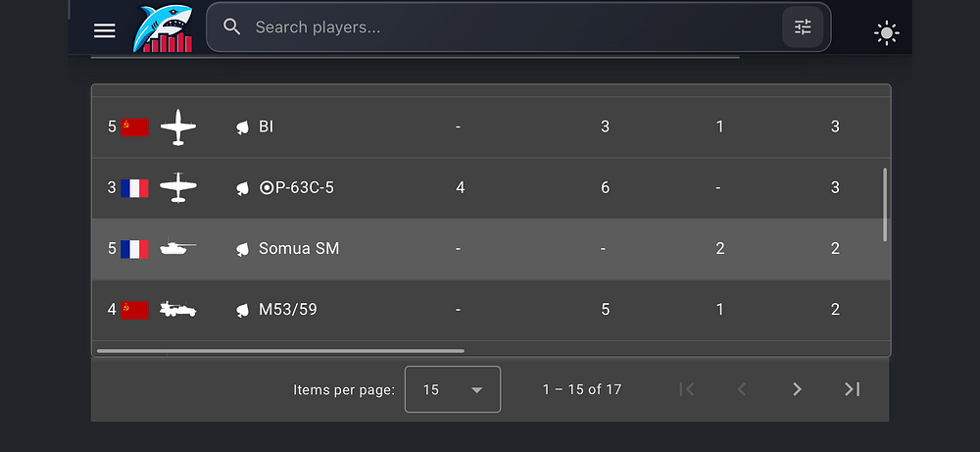The image size is (980, 452).
Task: Click the vertical table scrollbar
Action: click(x=886, y=204)
